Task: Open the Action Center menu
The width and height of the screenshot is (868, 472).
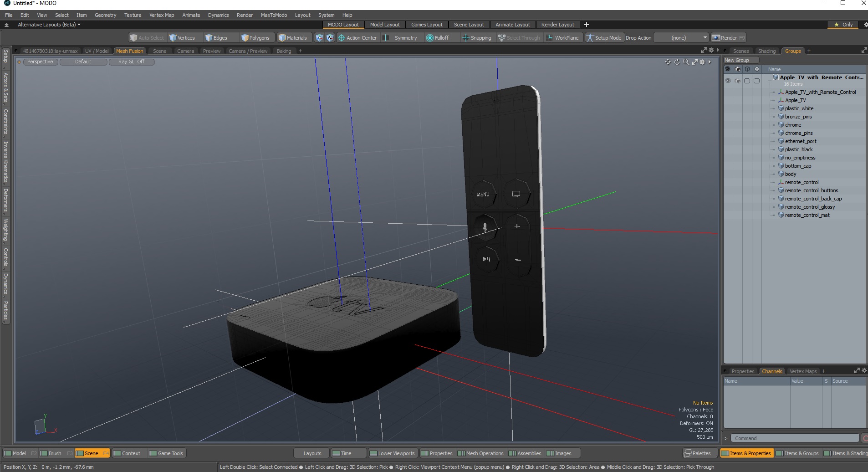Action: 357,38
